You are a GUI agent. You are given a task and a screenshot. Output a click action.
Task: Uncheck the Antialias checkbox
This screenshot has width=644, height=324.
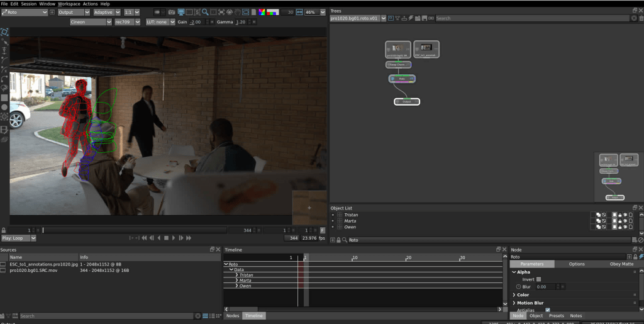[x=548, y=310]
